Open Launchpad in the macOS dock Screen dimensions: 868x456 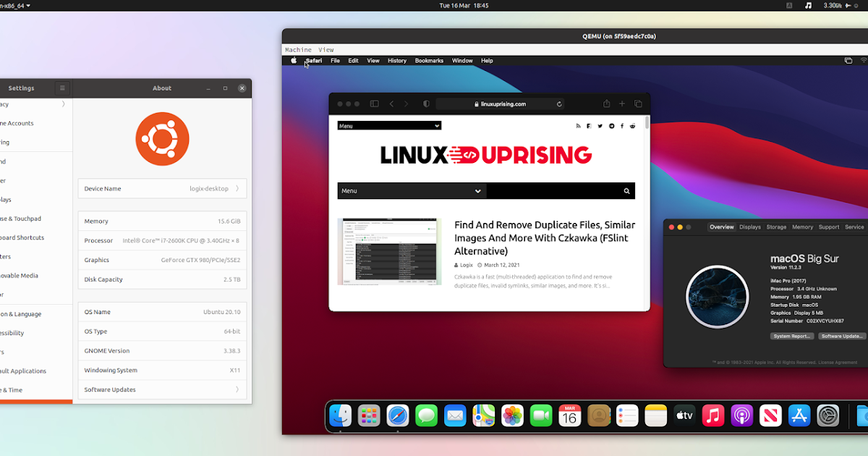tap(369, 415)
